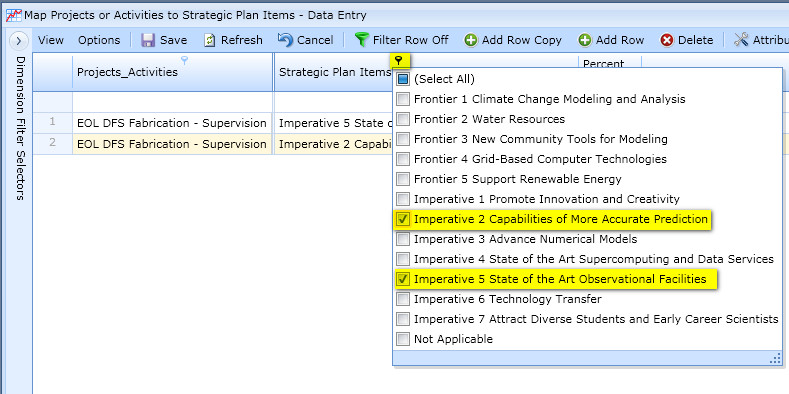Select row number 2 header
The height and width of the screenshot is (394, 789).
click(53, 143)
